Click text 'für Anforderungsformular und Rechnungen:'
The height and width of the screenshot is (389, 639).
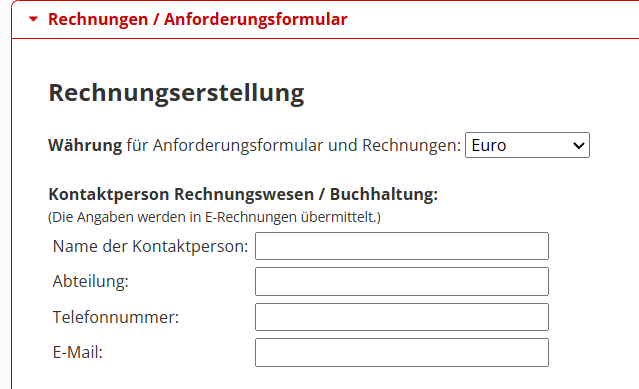[x=293, y=145]
